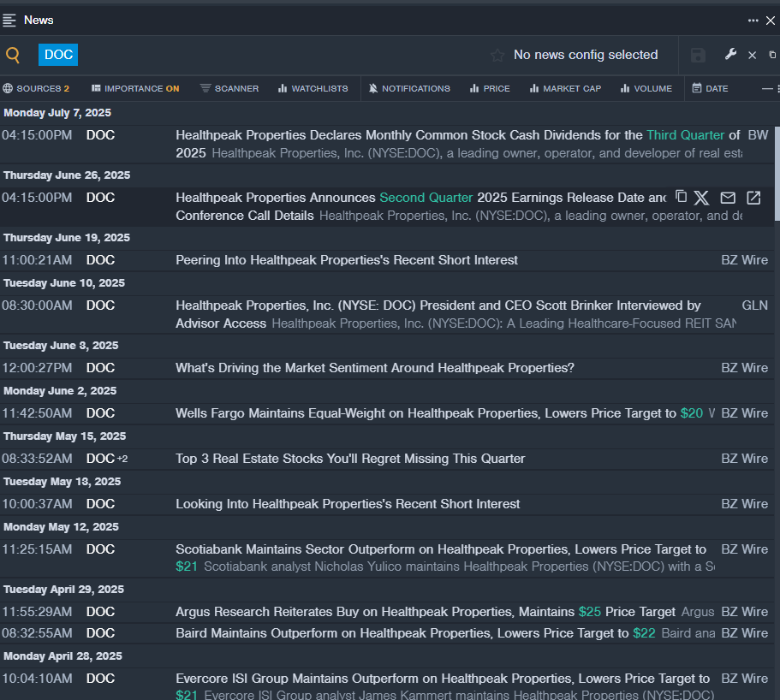Click the 11:42:50AM timestamp

(x=37, y=413)
